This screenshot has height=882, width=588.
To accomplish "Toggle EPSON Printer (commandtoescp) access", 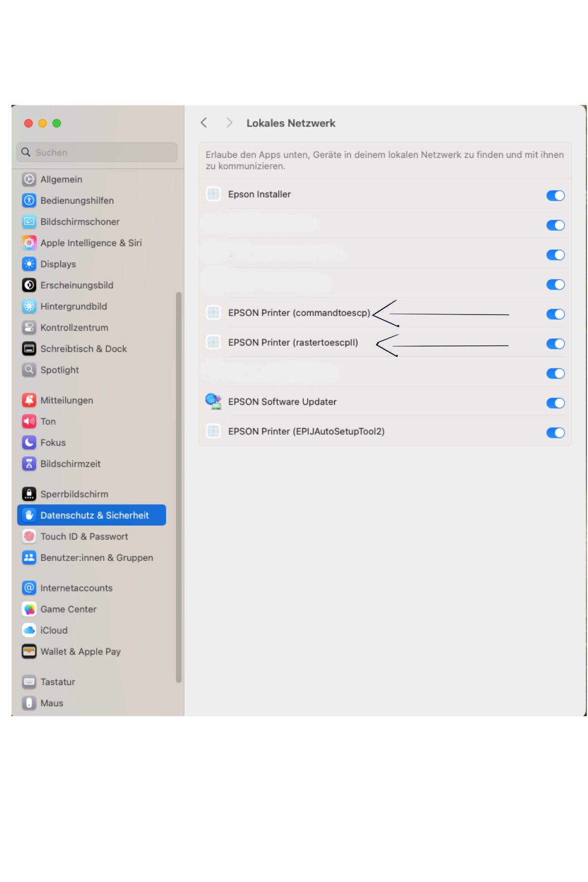I will (556, 314).
